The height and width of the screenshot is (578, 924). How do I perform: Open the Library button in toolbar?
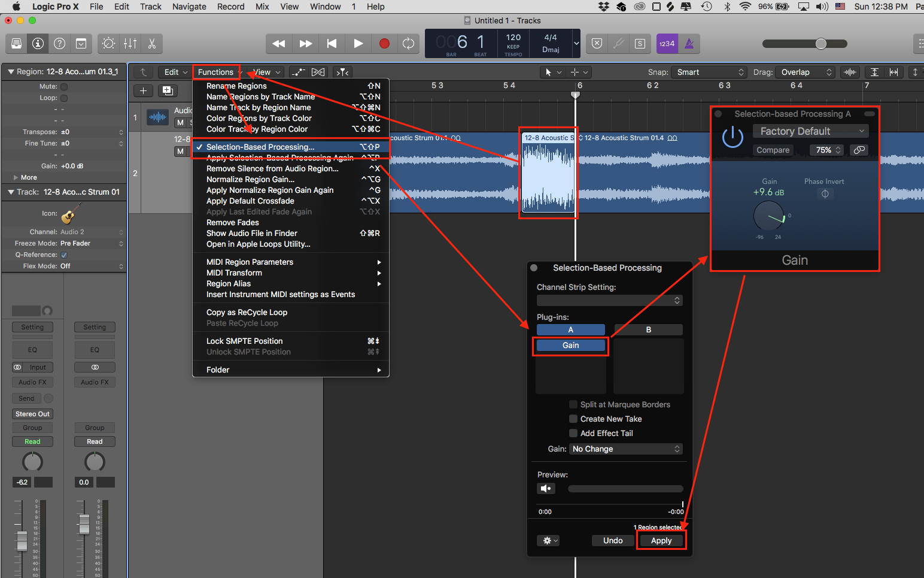pyautogui.click(x=17, y=43)
